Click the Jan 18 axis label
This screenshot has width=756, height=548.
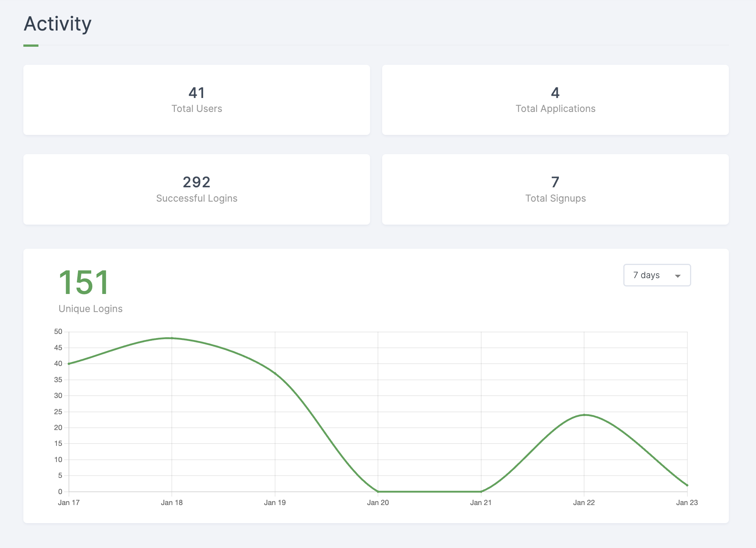[172, 502]
